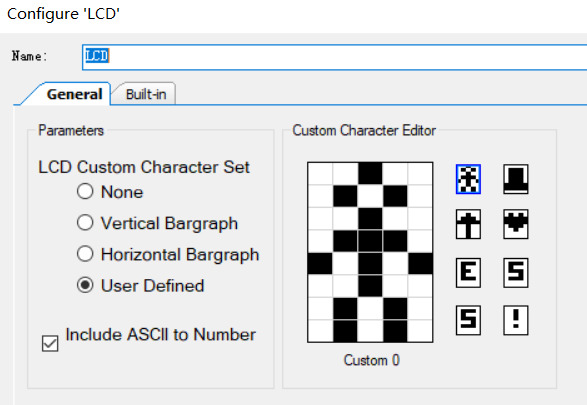Select the stick figure custom character thumbnail
Viewport: 587px width, 405px height.
coord(468,179)
